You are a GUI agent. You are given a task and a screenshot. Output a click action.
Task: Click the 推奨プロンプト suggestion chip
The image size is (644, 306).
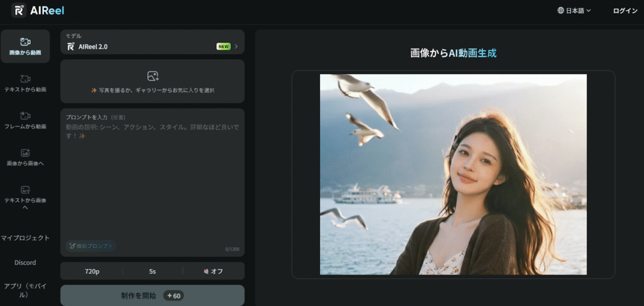click(91, 246)
